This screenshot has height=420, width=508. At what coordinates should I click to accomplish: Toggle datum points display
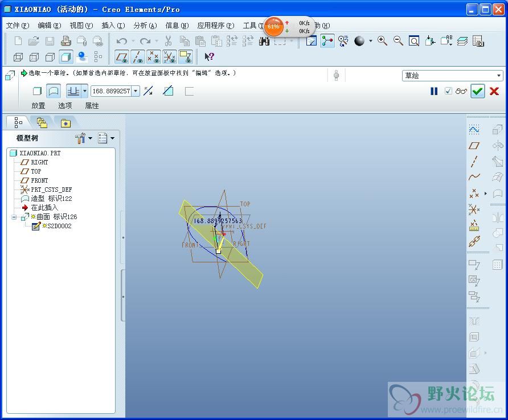click(x=154, y=57)
